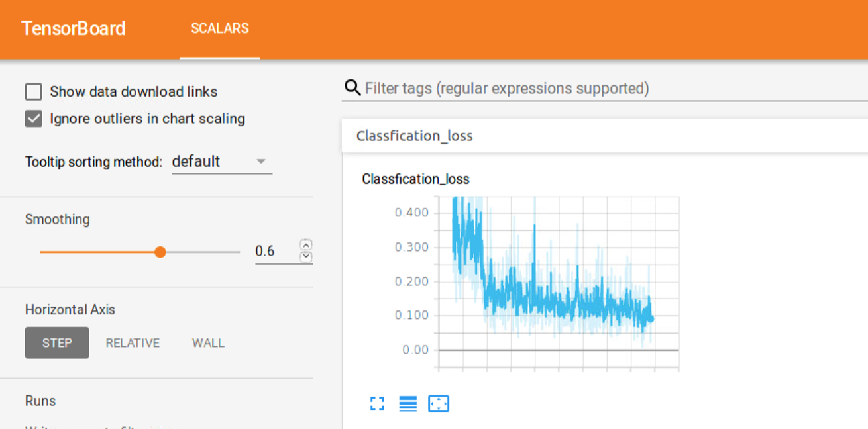
Task: Open the tooltip sorting default selector
Action: pyautogui.click(x=222, y=161)
